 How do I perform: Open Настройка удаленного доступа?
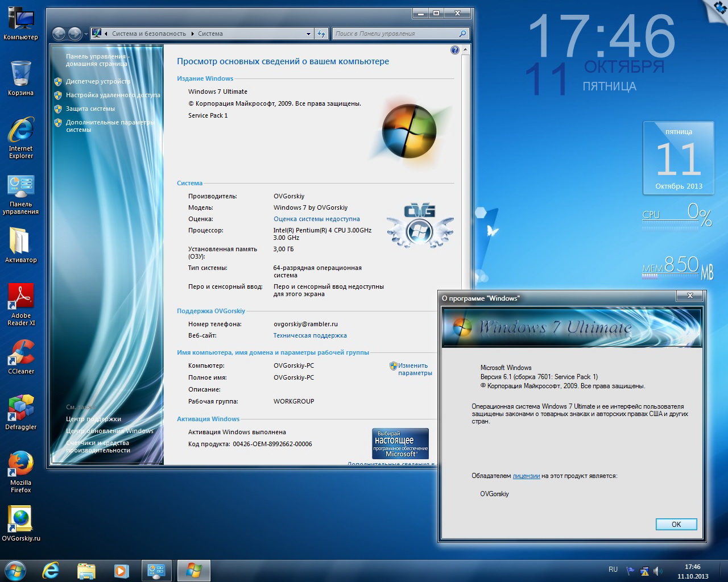coord(113,95)
